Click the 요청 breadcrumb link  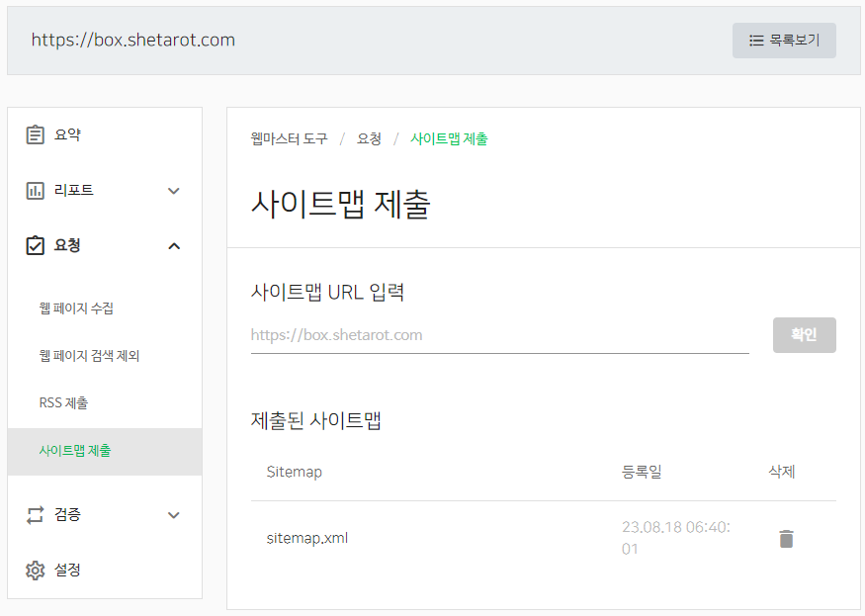point(369,138)
